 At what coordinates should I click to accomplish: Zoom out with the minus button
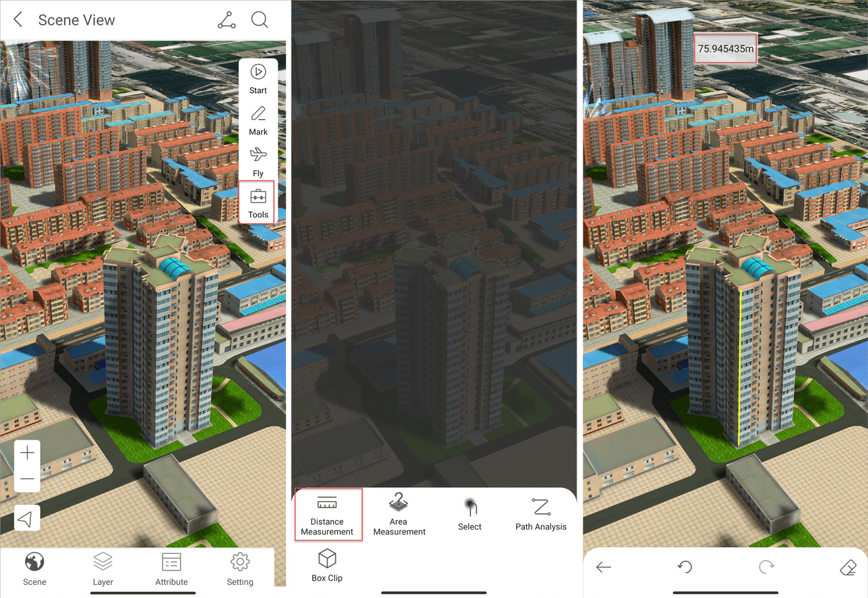[28, 479]
